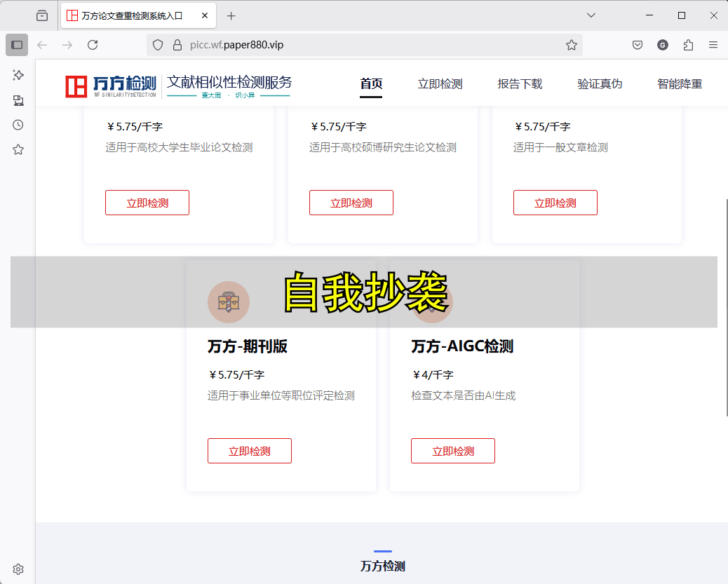Click the address bar showing picc.wf.paper880.vip
728x584 pixels.
tap(365, 45)
